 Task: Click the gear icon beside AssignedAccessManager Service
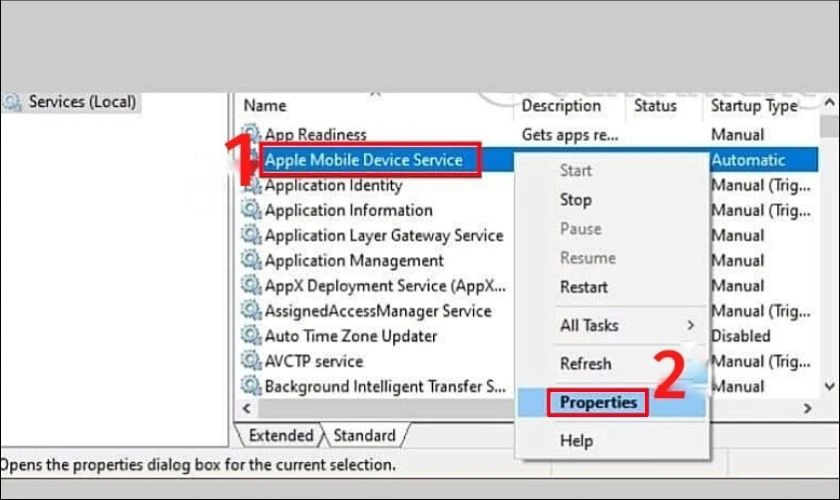pos(251,310)
